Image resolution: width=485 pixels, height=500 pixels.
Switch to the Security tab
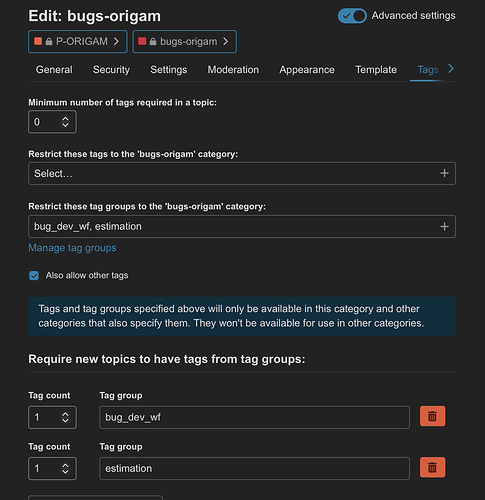[111, 70]
